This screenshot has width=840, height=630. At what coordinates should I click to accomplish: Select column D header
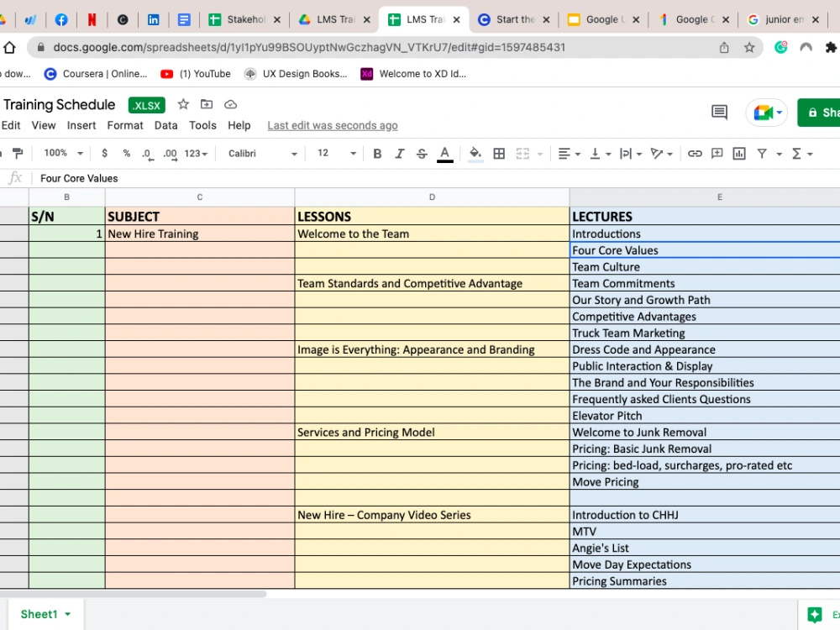click(432, 197)
